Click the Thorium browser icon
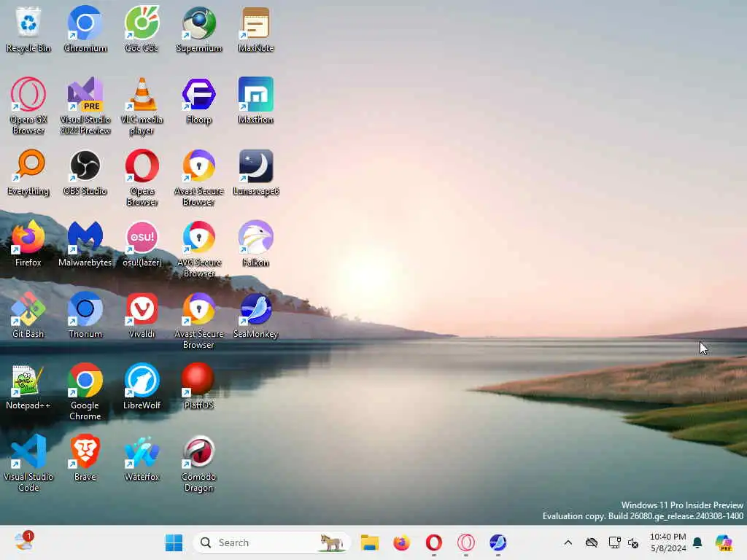Screen dimensions: 747x560 85,315
